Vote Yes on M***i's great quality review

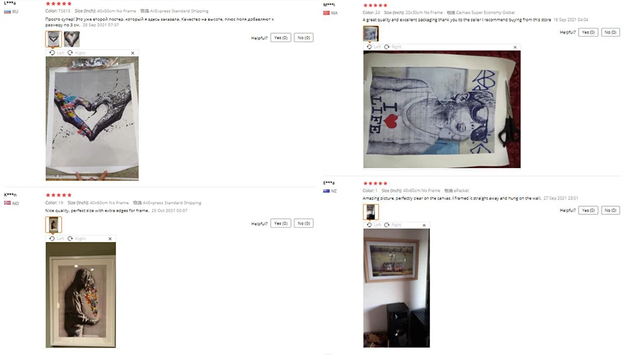588,33
